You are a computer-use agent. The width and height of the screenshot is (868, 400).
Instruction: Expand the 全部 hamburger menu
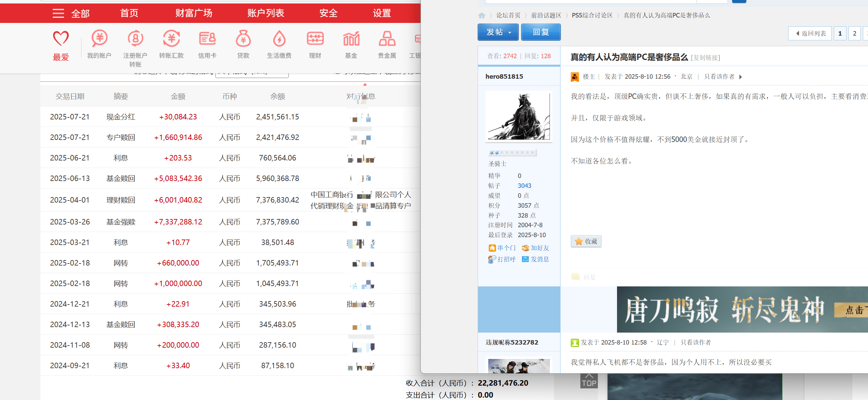tap(58, 13)
